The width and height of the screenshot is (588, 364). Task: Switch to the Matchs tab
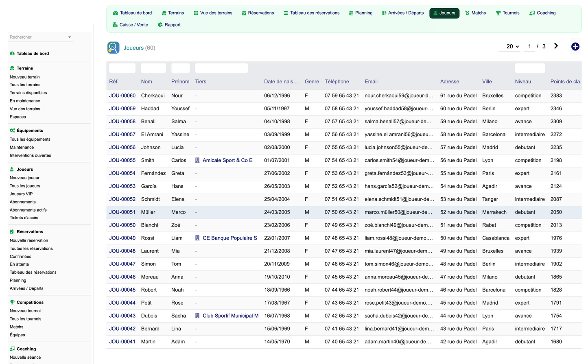click(x=476, y=13)
